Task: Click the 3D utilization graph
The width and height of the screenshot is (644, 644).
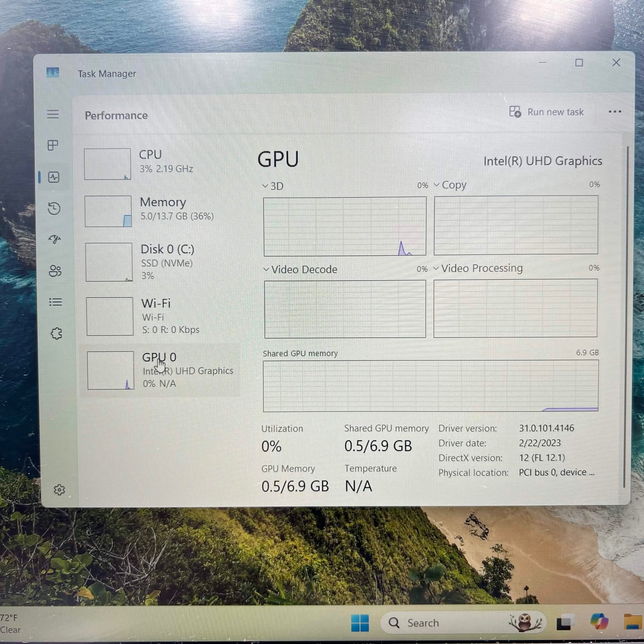Action: pyautogui.click(x=345, y=226)
